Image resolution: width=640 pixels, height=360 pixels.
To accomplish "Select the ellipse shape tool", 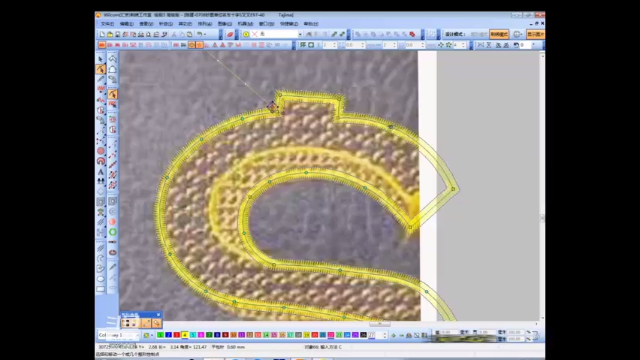I will [x=101, y=279].
